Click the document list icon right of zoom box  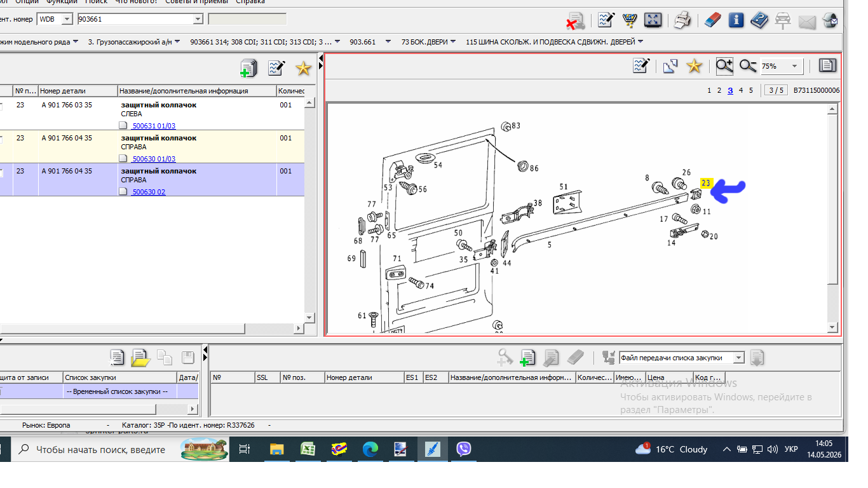pos(827,65)
